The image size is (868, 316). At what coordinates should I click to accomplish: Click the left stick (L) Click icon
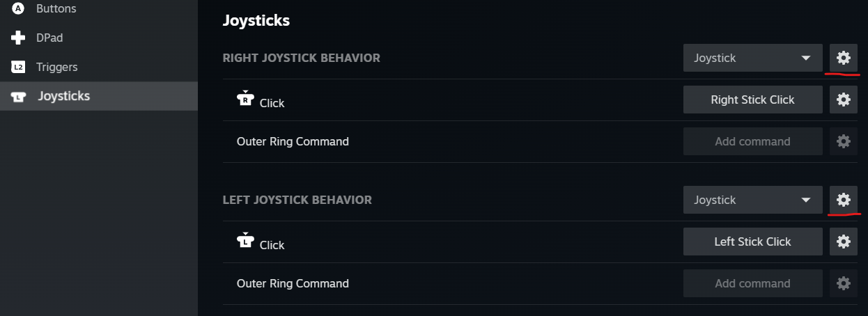coord(245,241)
